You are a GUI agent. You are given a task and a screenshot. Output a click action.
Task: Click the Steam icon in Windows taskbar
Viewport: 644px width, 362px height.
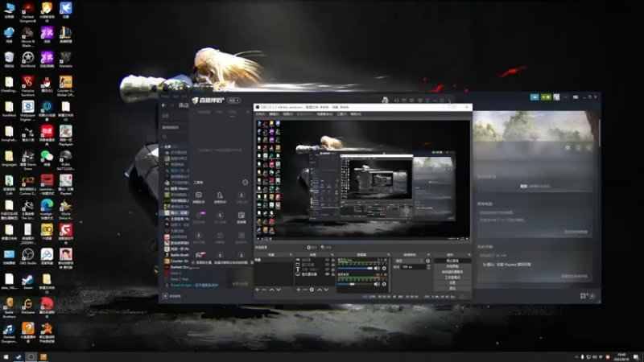(19, 356)
